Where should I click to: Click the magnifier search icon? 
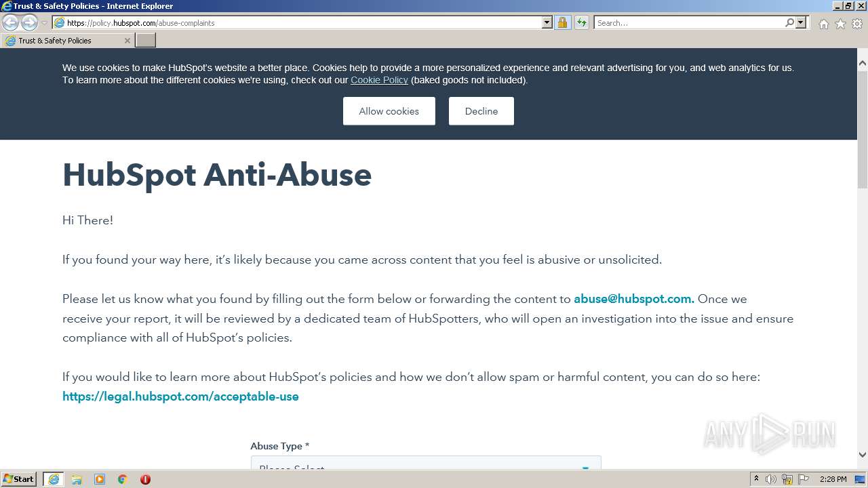click(789, 23)
